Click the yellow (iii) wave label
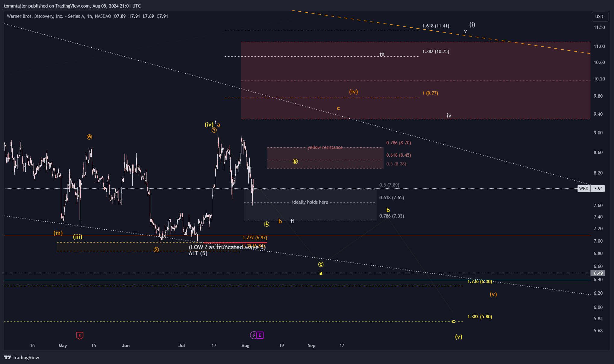614x364 pixels. (77, 237)
